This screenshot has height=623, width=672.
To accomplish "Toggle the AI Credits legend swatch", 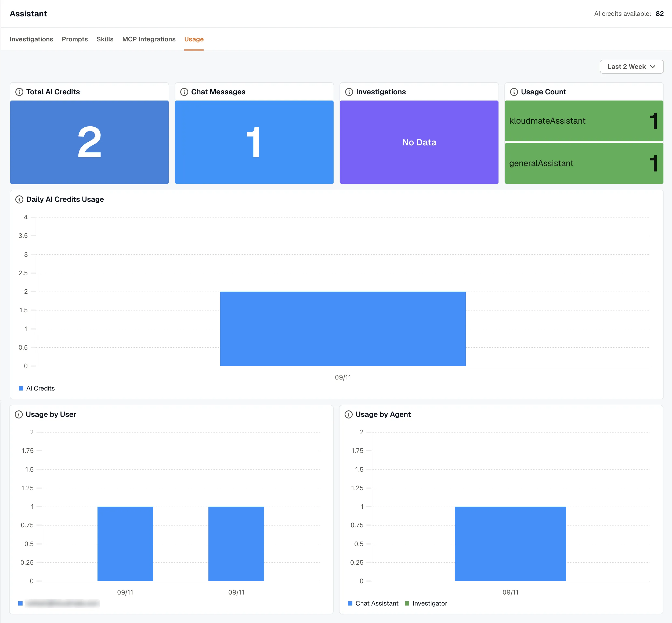I will click(21, 388).
